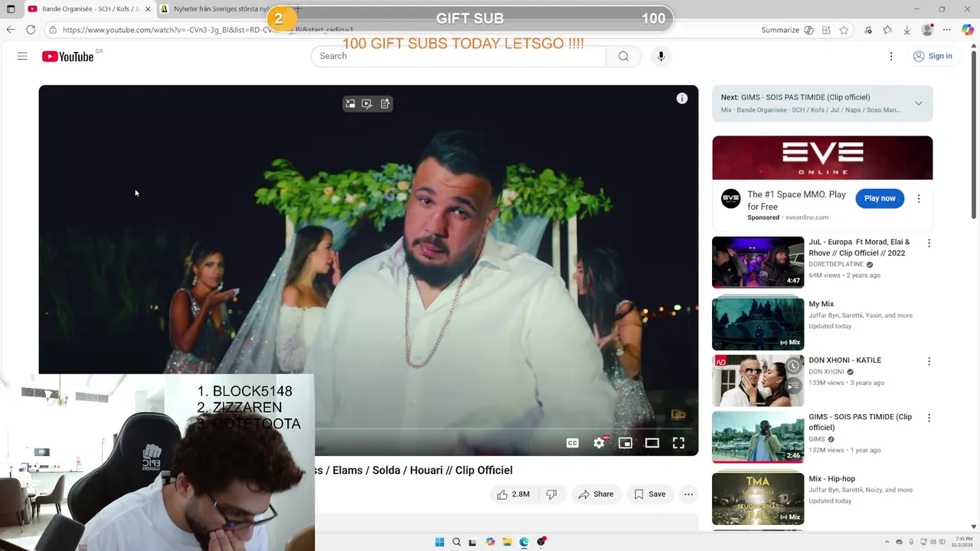Click the Sign in button

click(933, 56)
